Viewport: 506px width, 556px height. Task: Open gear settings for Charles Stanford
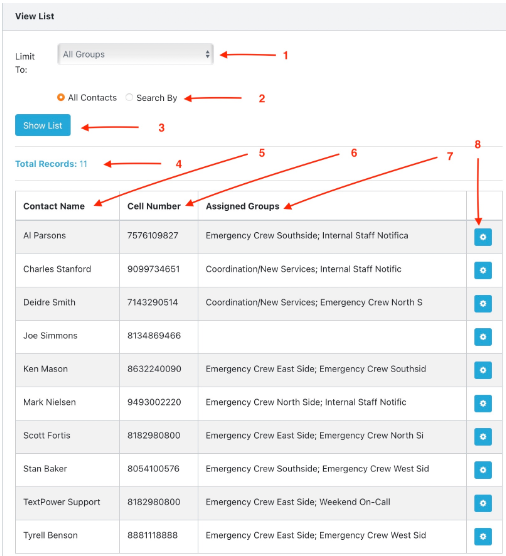click(x=483, y=270)
